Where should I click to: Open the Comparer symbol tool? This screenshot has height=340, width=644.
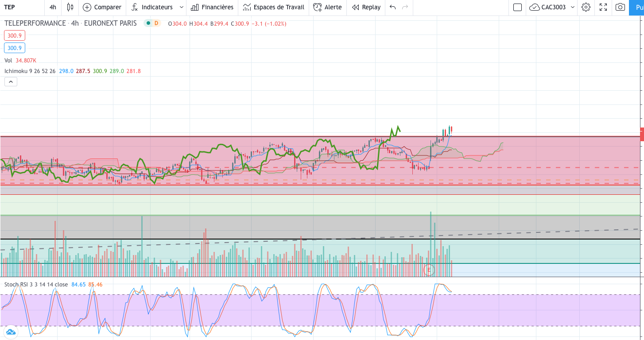pos(102,7)
